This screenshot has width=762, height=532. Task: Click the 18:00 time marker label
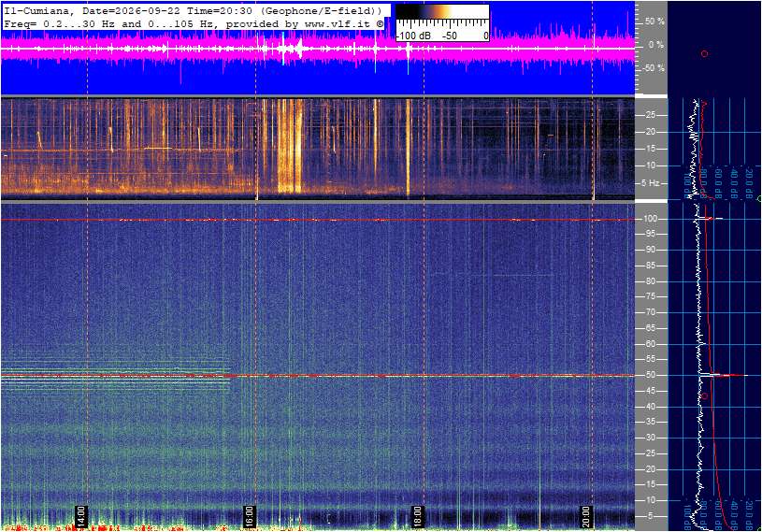(417, 516)
